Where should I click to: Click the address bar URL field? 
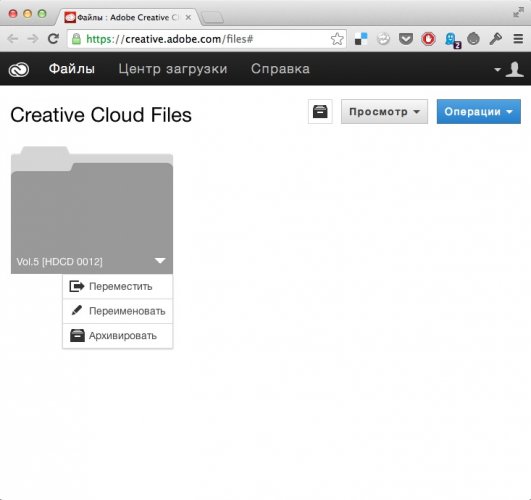(x=207, y=39)
